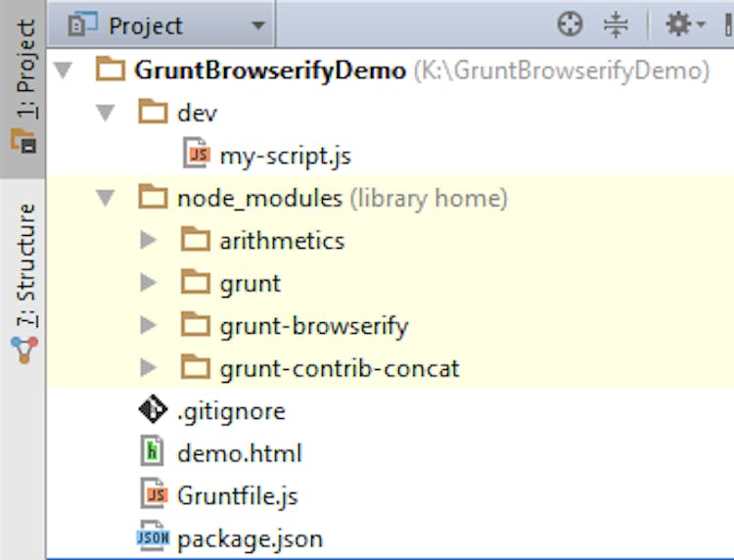This screenshot has height=560, width=734.
Task: Select the GruntBrowserifyDemo project name text
Action: (270, 71)
